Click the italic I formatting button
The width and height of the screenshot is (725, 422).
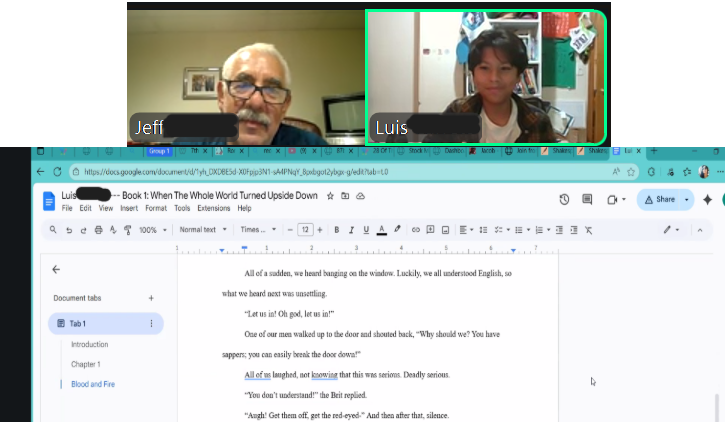tap(351, 230)
